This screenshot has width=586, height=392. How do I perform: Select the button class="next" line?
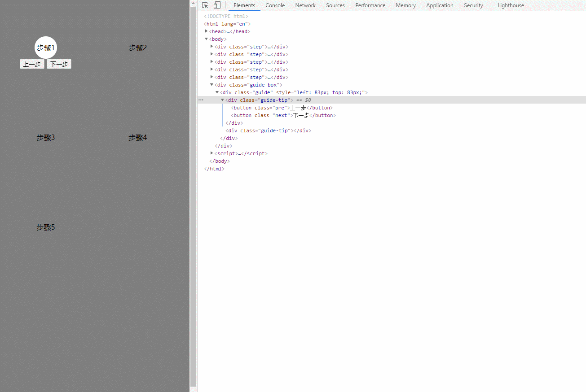[283, 115]
